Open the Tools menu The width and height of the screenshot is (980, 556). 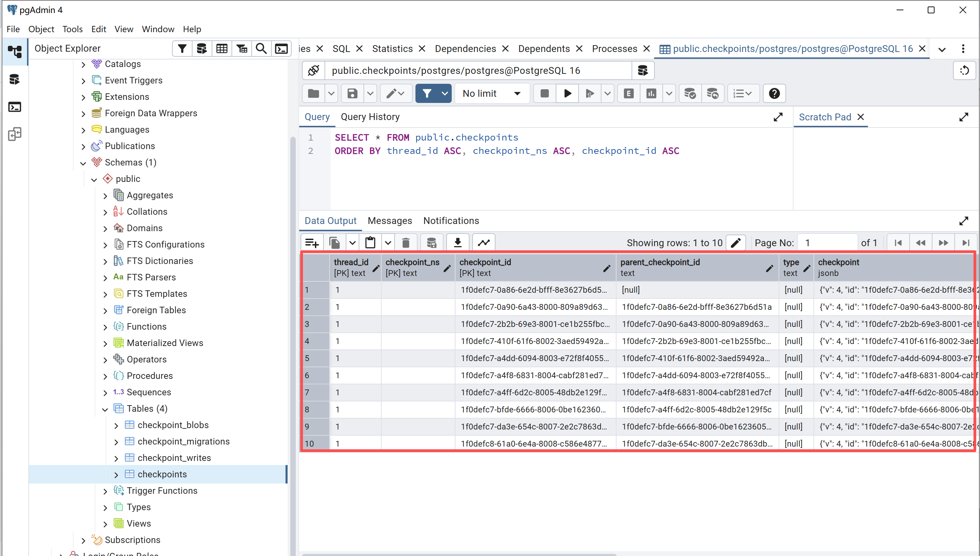click(72, 29)
